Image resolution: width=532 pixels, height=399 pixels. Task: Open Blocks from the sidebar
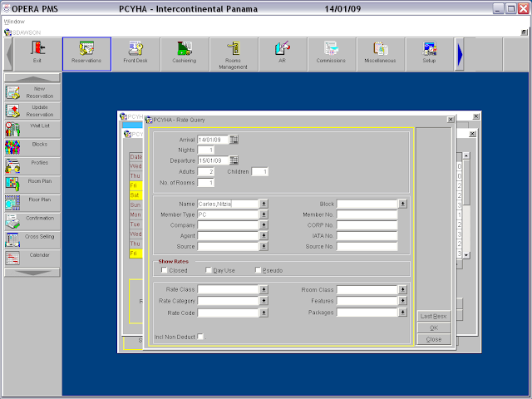(32, 148)
